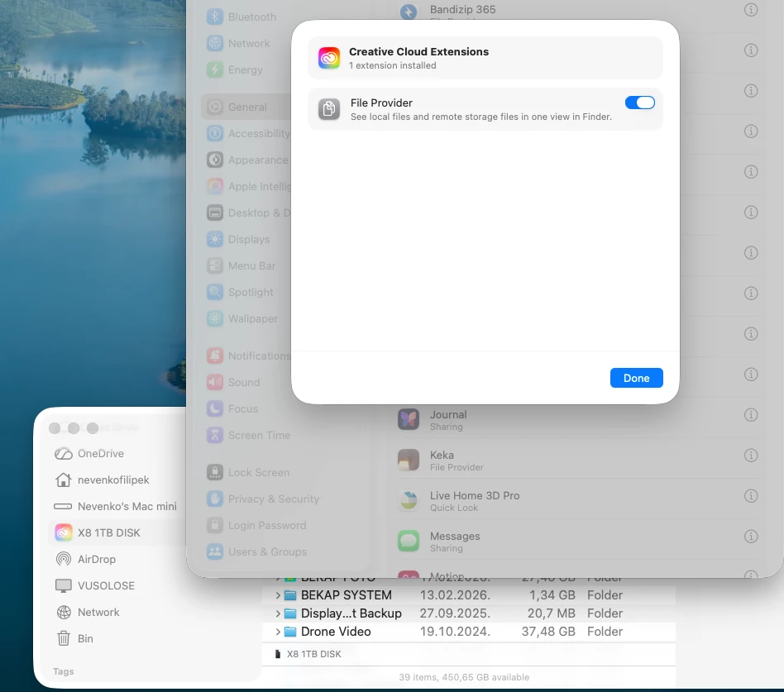Click the 13.02.2026. date cell
784x692 pixels.
tap(455, 595)
